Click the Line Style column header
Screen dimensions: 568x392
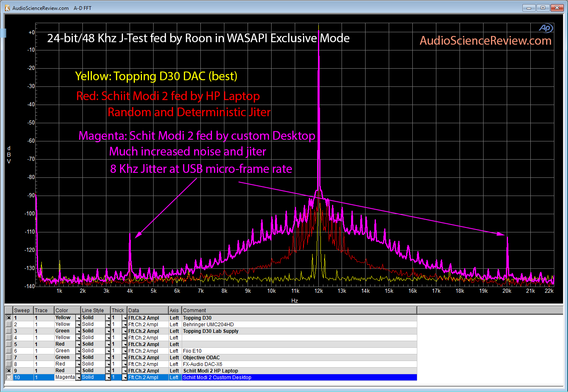coord(96,310)
